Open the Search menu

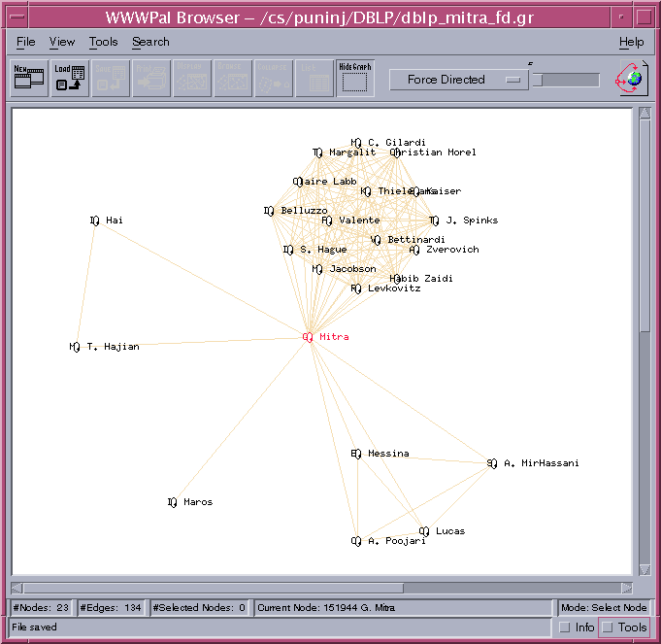[x=150, y=42]
